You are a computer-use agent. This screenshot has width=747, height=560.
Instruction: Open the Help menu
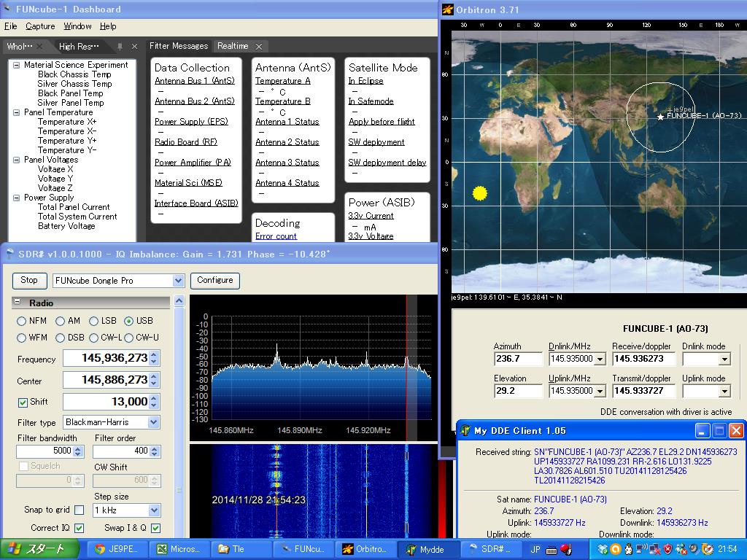click(108, 26)
